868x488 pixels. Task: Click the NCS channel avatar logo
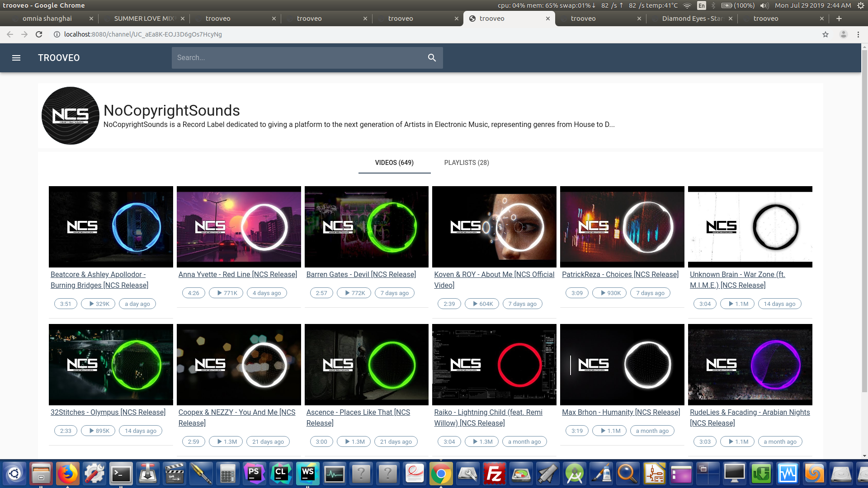[x=71, y=116]
